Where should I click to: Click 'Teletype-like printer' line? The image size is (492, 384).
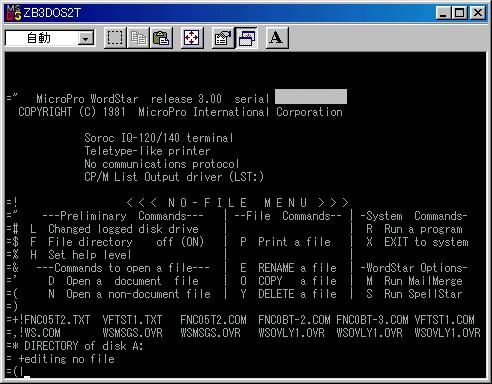pyautogui.click(x=147, y=151)
